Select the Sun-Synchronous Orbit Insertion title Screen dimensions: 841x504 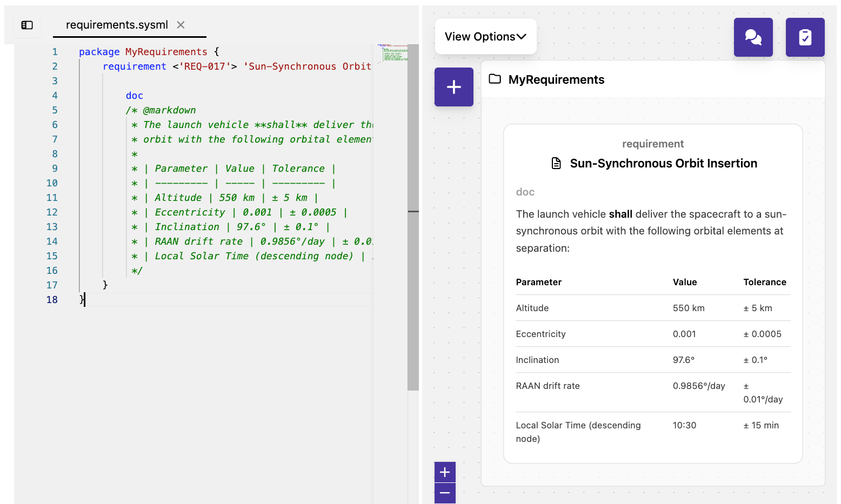[663, 164]
